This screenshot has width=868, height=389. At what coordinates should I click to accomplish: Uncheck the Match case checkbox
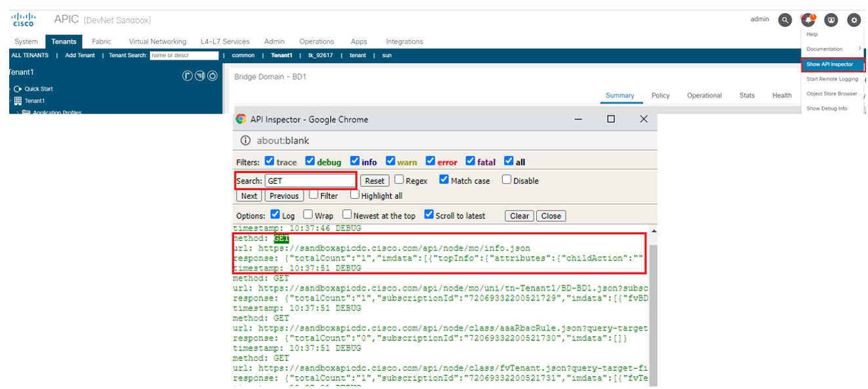(444, 180)
